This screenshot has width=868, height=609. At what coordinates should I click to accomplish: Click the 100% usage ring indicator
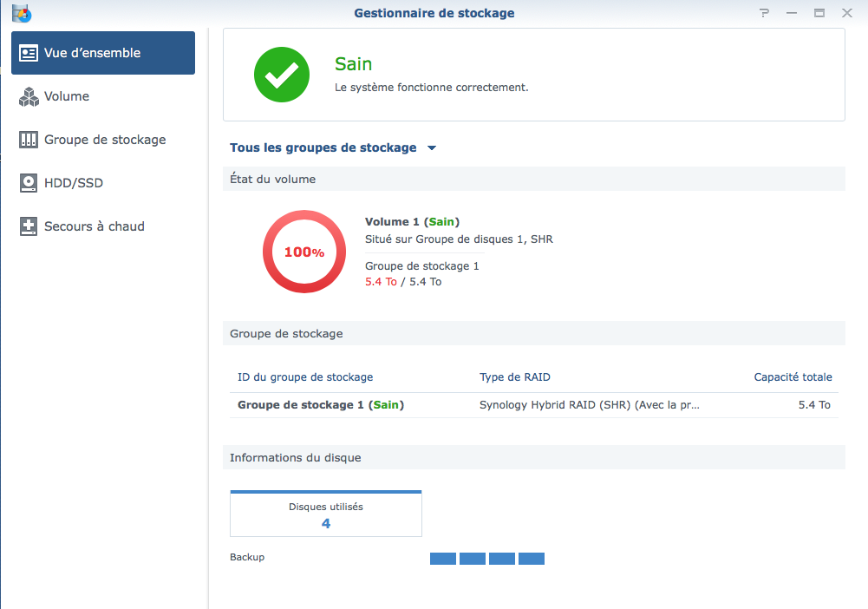(x=303, y=252)
